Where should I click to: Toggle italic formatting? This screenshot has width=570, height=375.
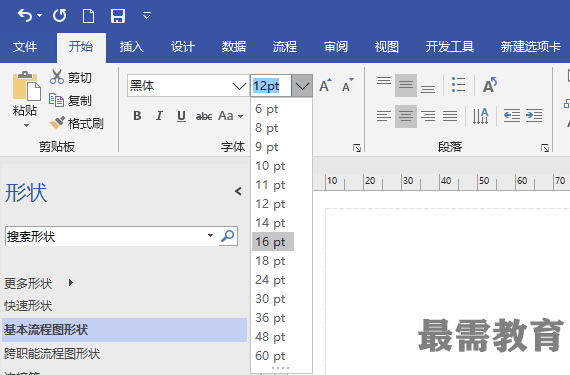tap(159, 116)
